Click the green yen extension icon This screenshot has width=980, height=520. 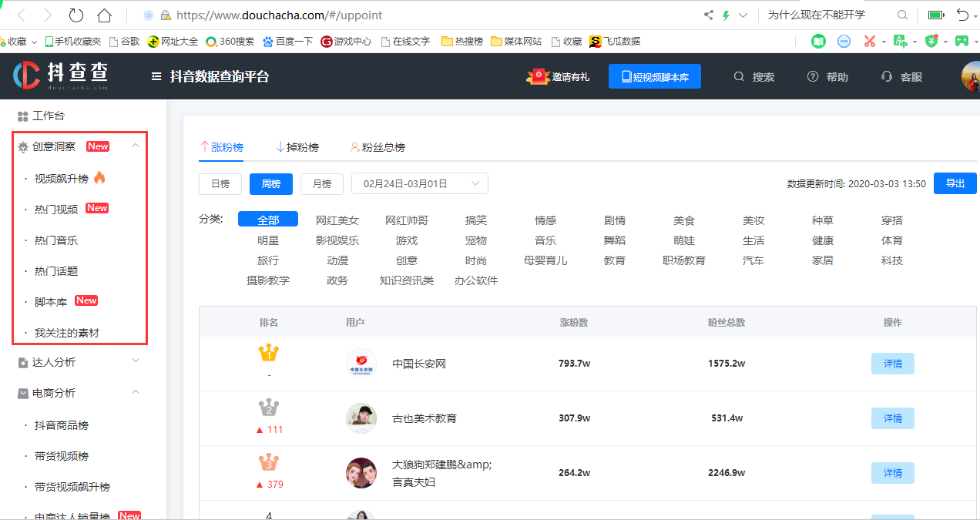[931, 42]
